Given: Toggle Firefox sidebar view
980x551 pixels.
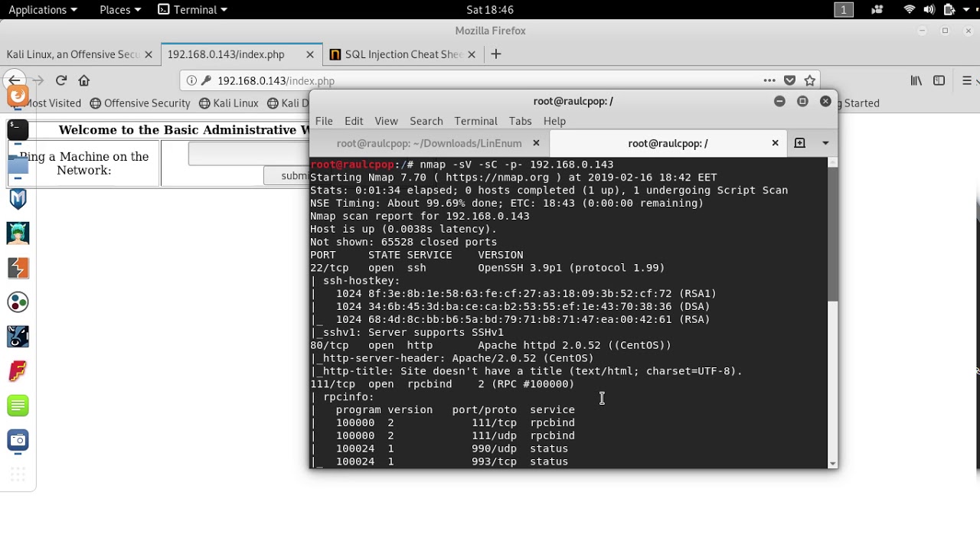Looking at the screenshot, I should pos(939,80).
